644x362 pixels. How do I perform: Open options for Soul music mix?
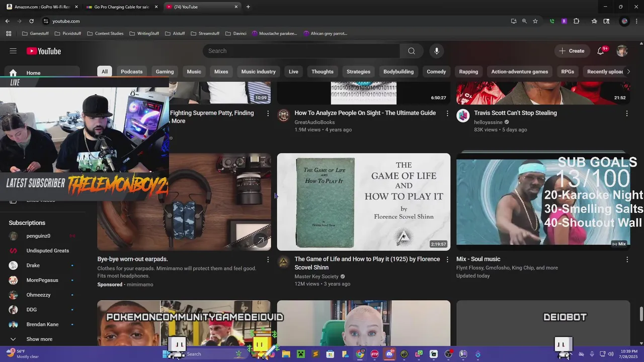pyautogui.click(x=627, y=260)
